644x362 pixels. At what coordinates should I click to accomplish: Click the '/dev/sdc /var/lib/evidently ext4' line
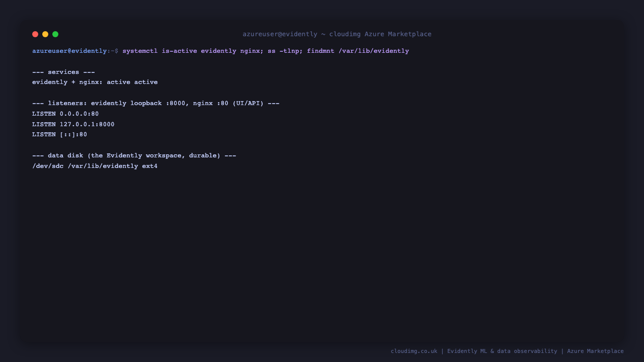[95, 166]
